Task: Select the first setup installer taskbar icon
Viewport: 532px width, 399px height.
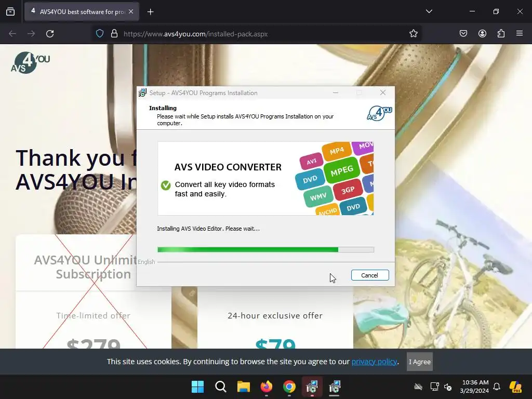Action: [x=312, y=387]
